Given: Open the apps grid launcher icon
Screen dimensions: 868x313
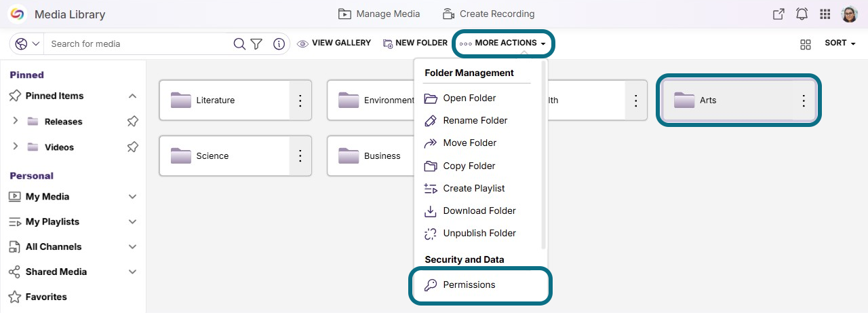Looking at the screenshot, I should (x=825, y=14).
